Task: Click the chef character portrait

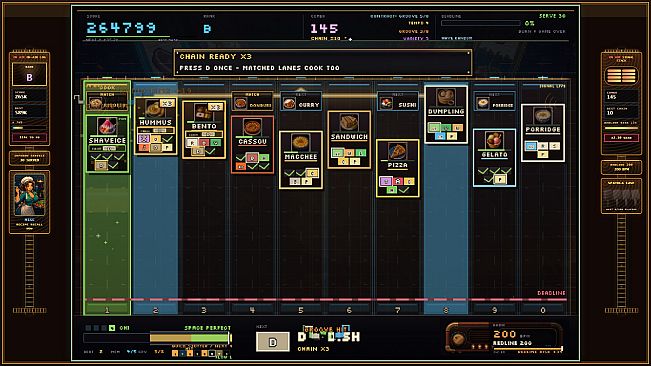Action: 29,195
